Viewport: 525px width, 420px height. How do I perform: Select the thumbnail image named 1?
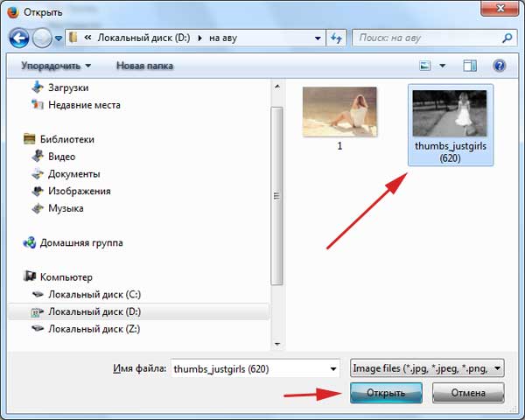click(x=339, y=112)
